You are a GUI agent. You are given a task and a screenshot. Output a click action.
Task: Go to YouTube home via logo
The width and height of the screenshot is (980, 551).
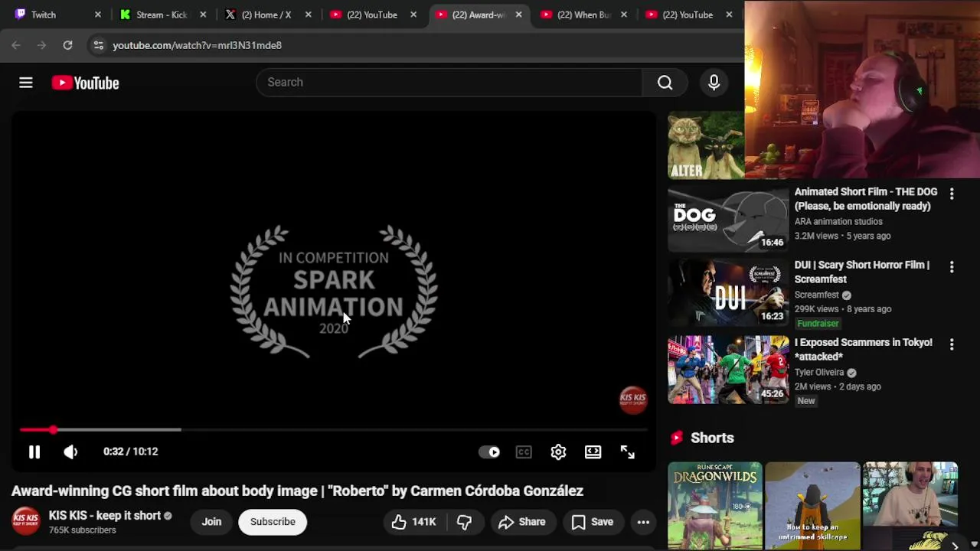click(x=85, y=83)
